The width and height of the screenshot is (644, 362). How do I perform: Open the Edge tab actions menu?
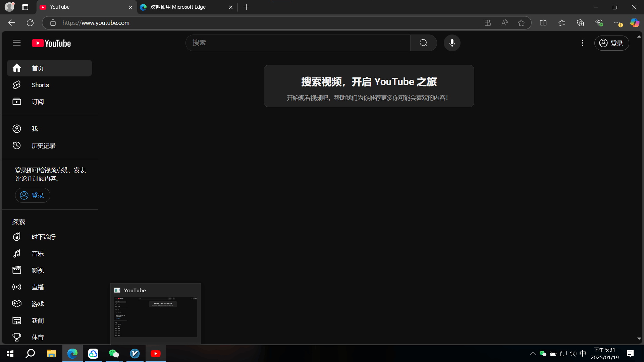pyautogui.click(x=25, y=7)
